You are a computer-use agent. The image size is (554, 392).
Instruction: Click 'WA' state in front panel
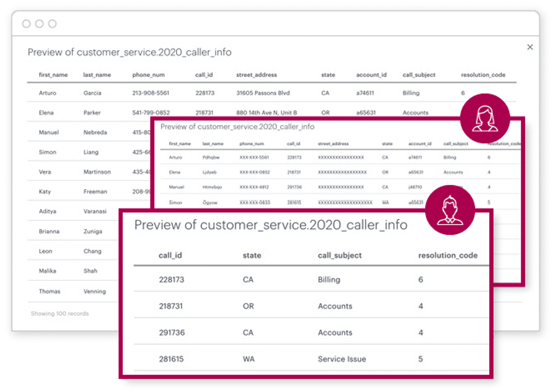[249, 359]
